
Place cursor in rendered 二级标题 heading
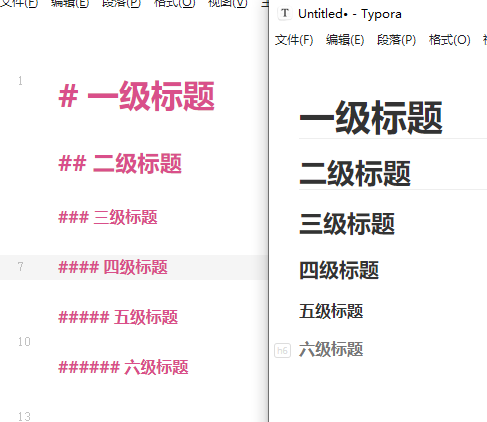355,173
